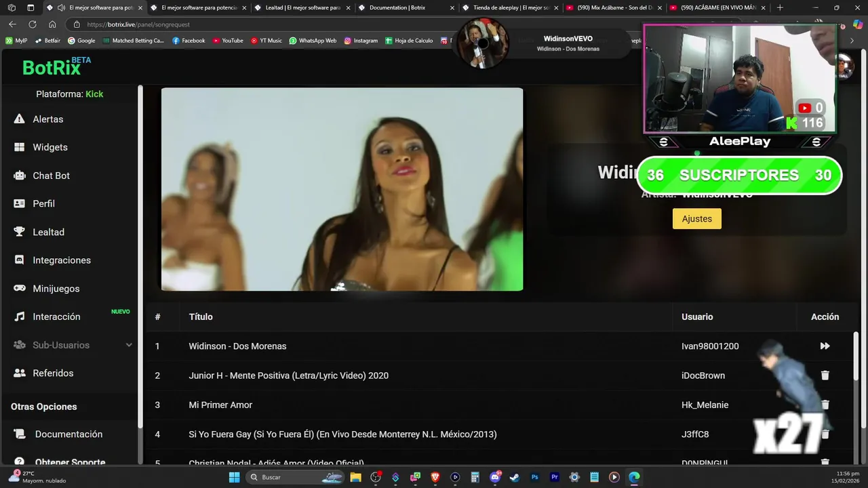This screenshot has height=488, width=868.
Task: Open the YouTube bookmark
Action: coord(227,41)
